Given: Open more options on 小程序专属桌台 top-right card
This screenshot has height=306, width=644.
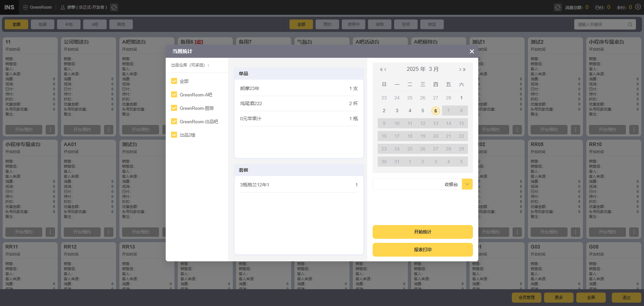Looking at the screenshot, I should click(634, 130).
